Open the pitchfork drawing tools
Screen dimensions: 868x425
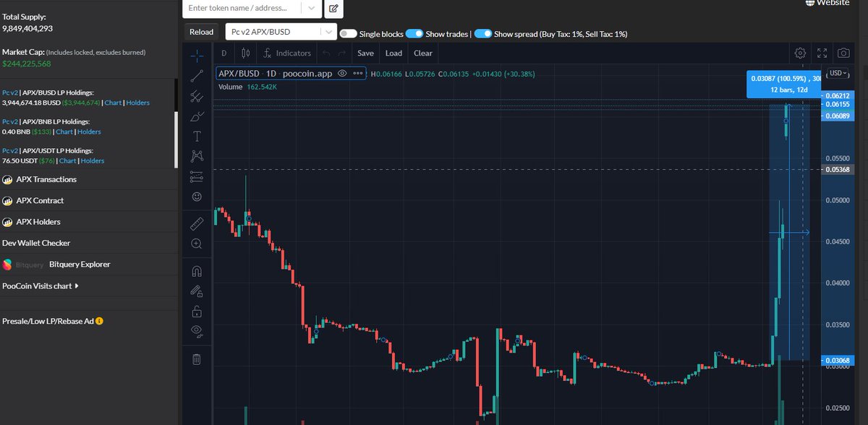click(x=196, y=96)
